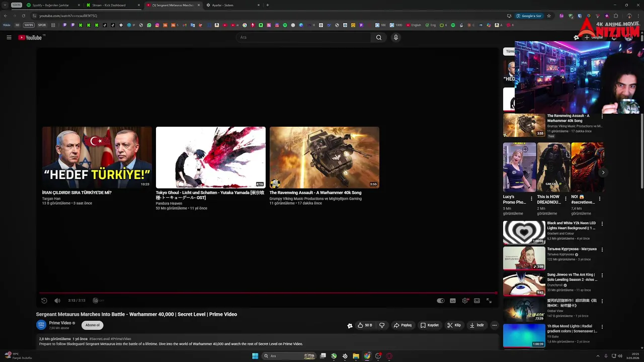
Task: Show hidden system tray icons
Action: pos(598,356)
